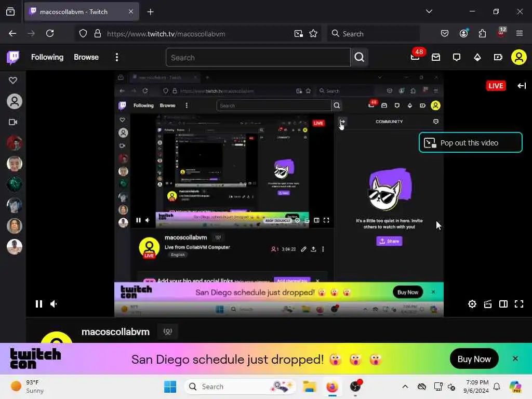Open the red-haired avatar channel in sidebar
The height and width of the screenshot is (399, 532).
[14, 143]
